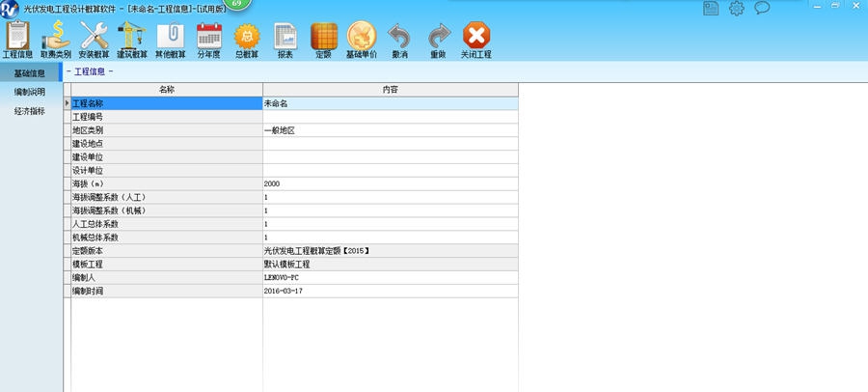
Task: Select the 海拔（m） row label
Action: click(167, 183)
